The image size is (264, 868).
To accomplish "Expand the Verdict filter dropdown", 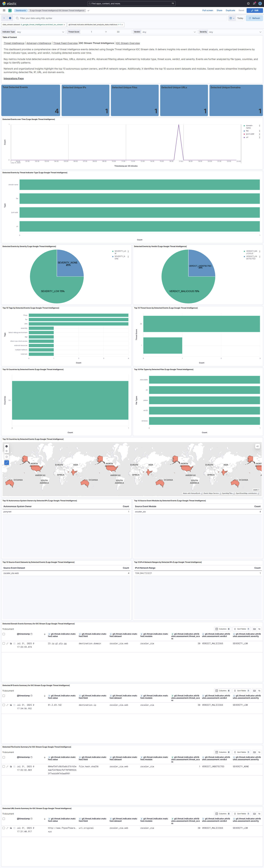I will point(168,32).
